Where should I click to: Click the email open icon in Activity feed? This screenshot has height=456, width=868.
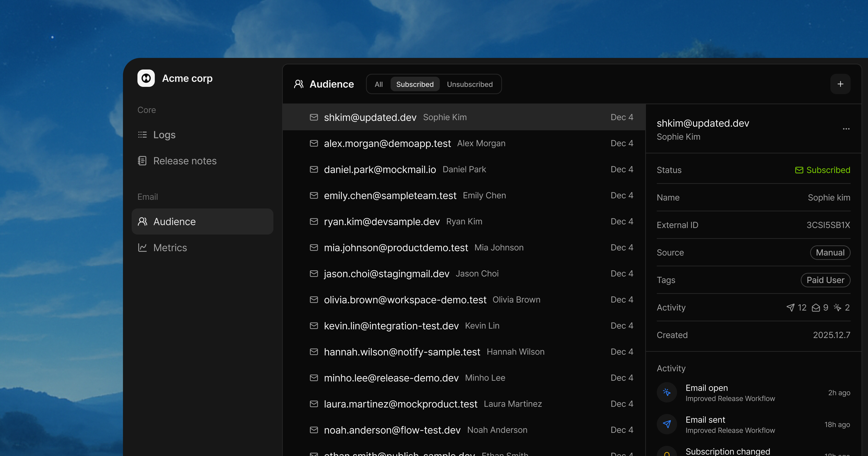click(x=666, y=392)
